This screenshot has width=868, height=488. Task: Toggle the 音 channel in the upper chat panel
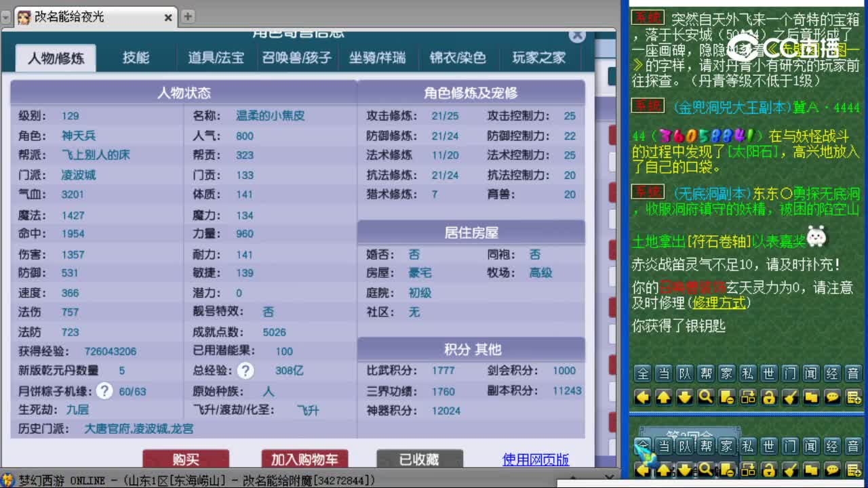coord(853,373)
